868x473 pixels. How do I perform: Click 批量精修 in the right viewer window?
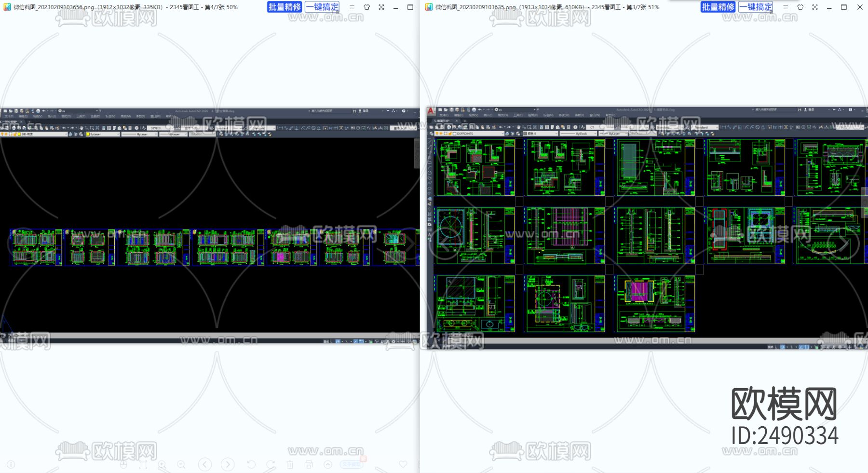coord(718,7)
